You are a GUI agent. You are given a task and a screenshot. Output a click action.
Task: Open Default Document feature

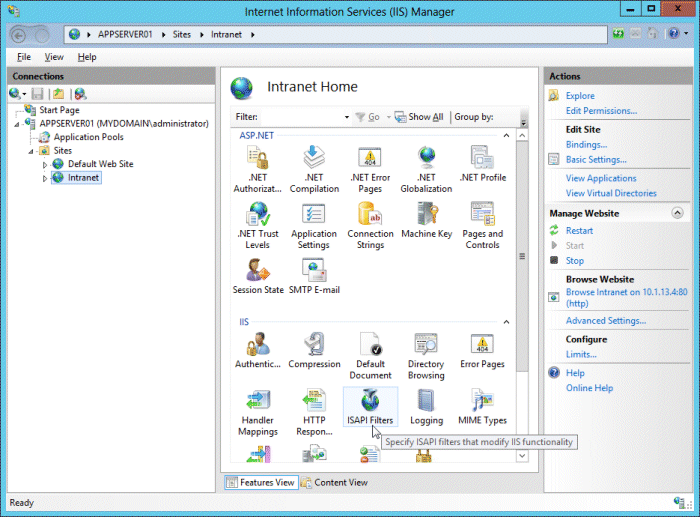(x=370, y=356)
